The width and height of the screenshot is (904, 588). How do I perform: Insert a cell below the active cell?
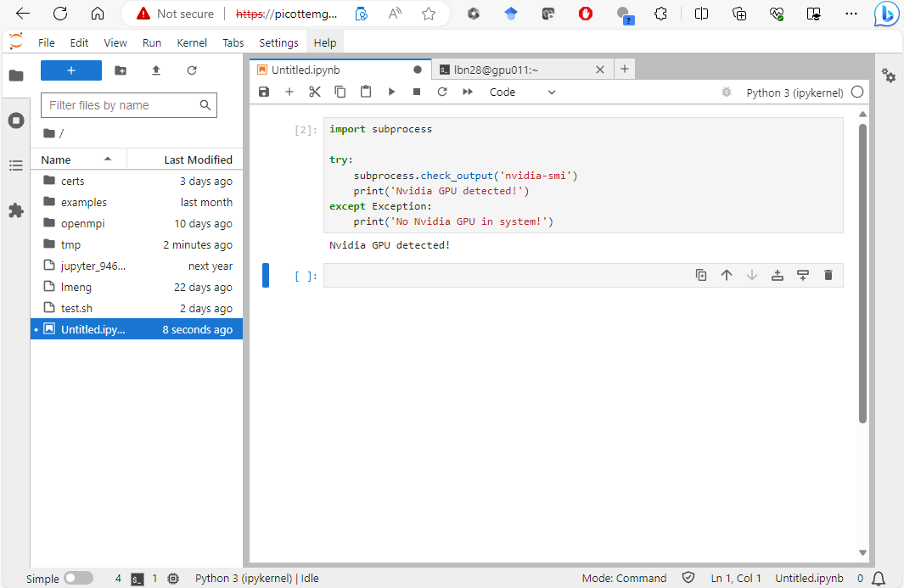point(802,276)
